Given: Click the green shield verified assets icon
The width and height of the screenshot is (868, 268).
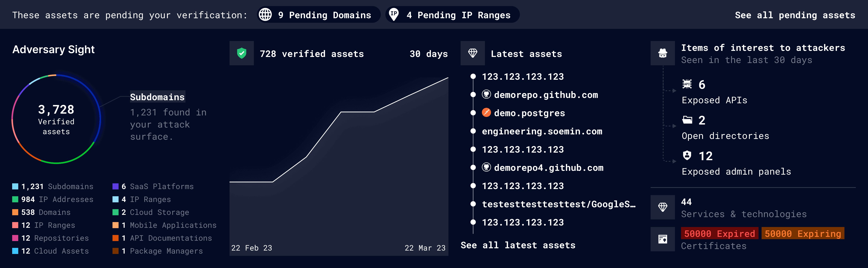Looking at the screenshot, I should click(242, 53).
